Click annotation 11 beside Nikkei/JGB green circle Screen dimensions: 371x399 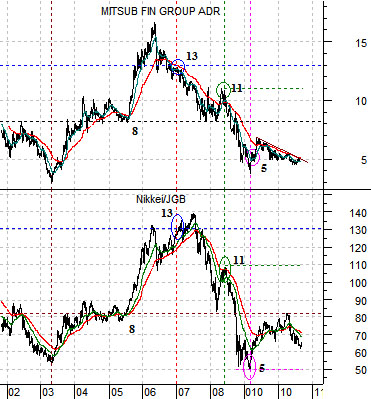(239, 260)
